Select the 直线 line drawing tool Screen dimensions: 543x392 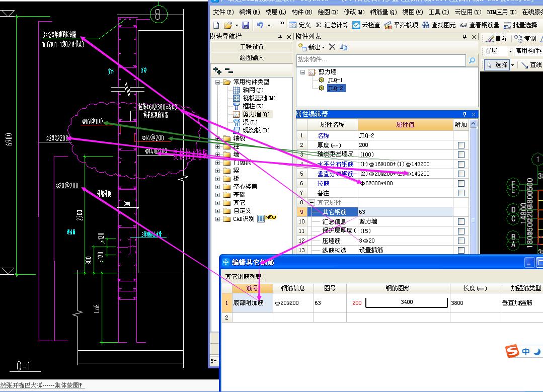[x=532, y=65]
